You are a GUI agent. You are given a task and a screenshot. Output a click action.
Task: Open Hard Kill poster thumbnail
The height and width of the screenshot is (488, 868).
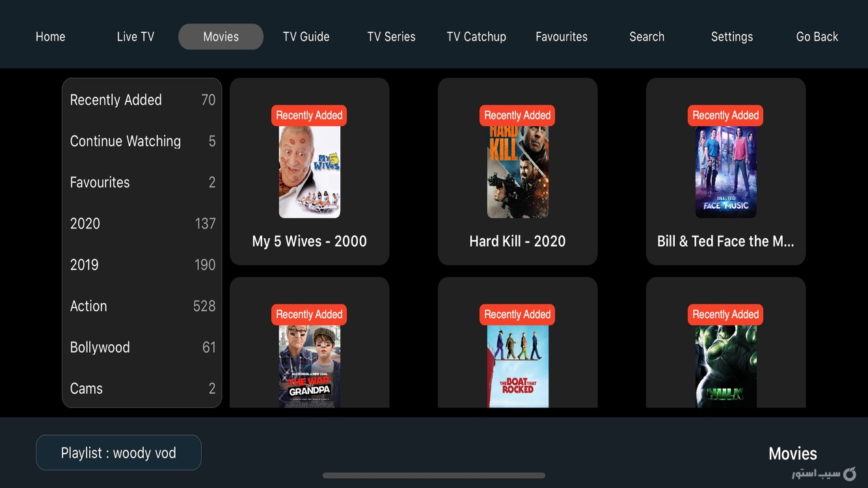point(518,172)
